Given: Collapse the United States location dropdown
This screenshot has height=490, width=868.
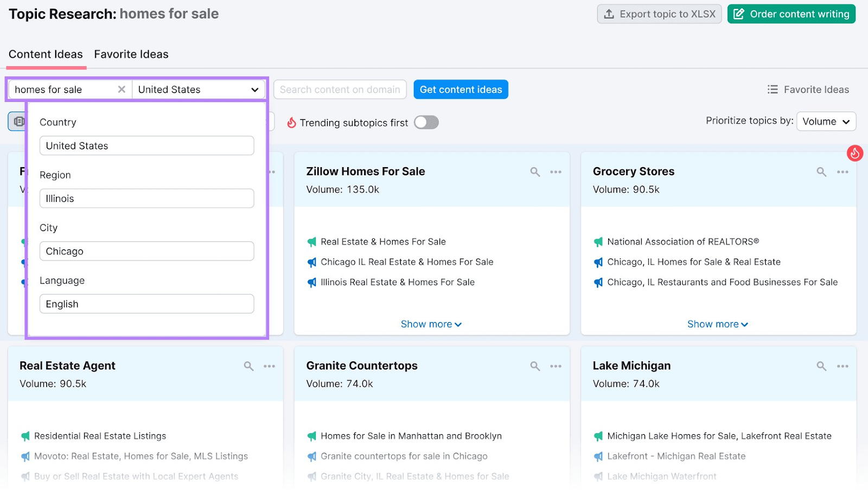Looking at the screenshot, I should [254, 90].
